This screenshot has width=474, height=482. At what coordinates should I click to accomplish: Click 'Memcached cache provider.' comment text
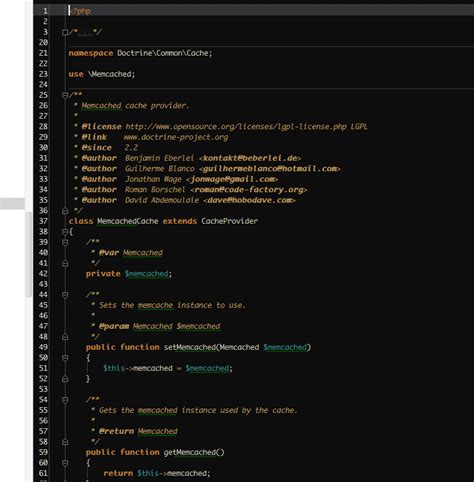click(x=135, y=106)
